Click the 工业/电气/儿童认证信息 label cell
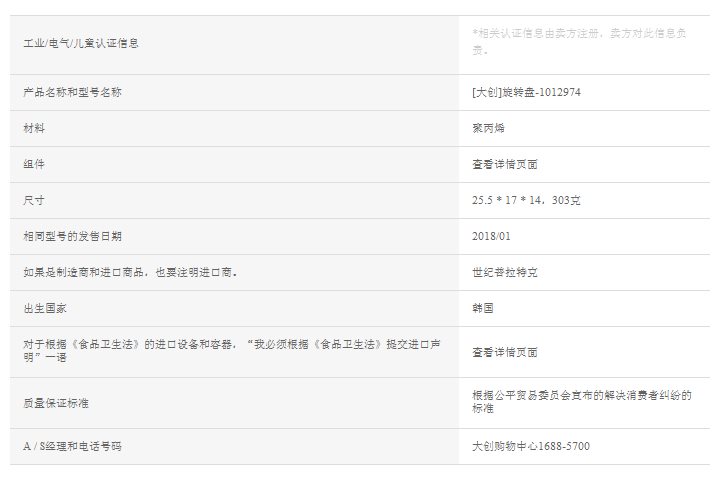 point(81,44)
